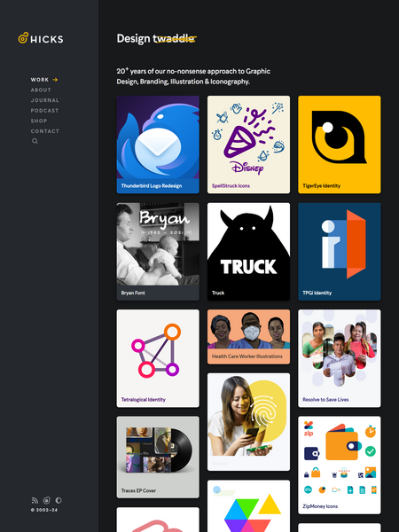Open the ZipMoney Icons project
Screen dimensions: 399x532
pos(340,465)
